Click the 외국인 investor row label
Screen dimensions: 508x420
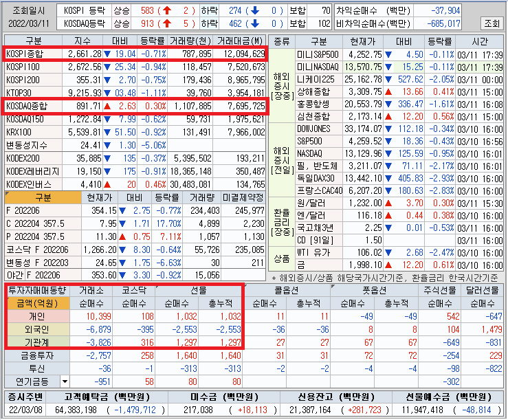(37, 329)
